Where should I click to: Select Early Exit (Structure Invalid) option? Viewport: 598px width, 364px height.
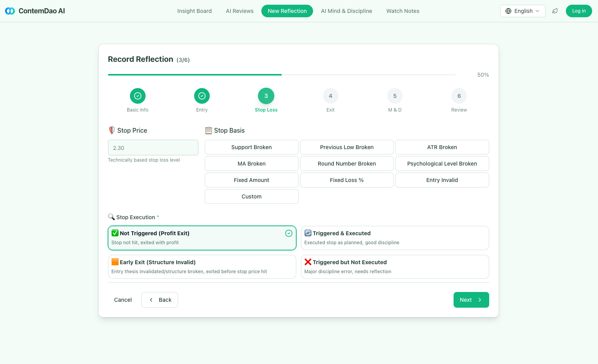coord(202,267)
